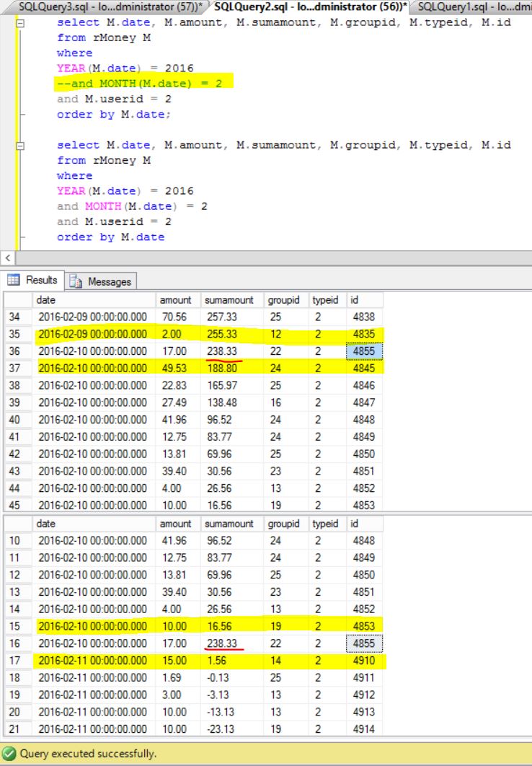Viewport: 532px width, 766px height.
Task: Click the sumamount cell -13.13
Action: click(x=232, y=712)
